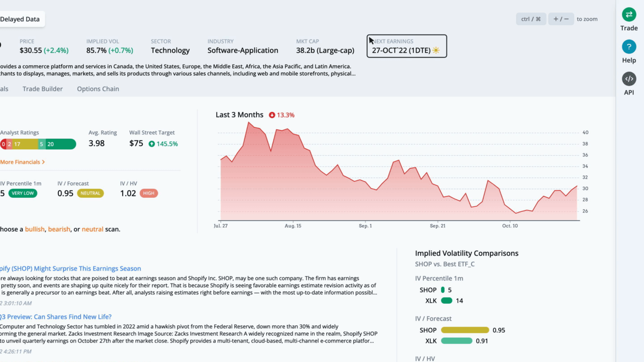Click the HIGH IV / HV badge
The width and height of the screenshot is (644, 362).
[x=149, y=193]
